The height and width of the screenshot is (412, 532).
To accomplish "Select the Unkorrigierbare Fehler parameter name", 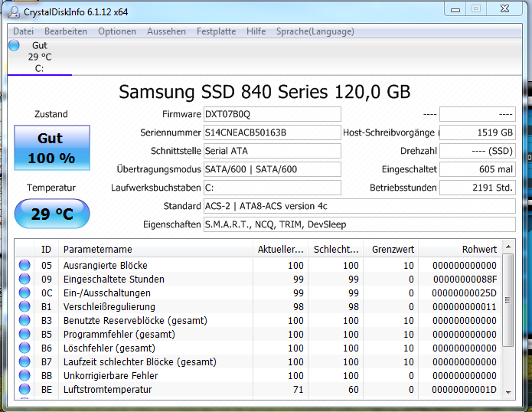I will [x=110, y=376].
